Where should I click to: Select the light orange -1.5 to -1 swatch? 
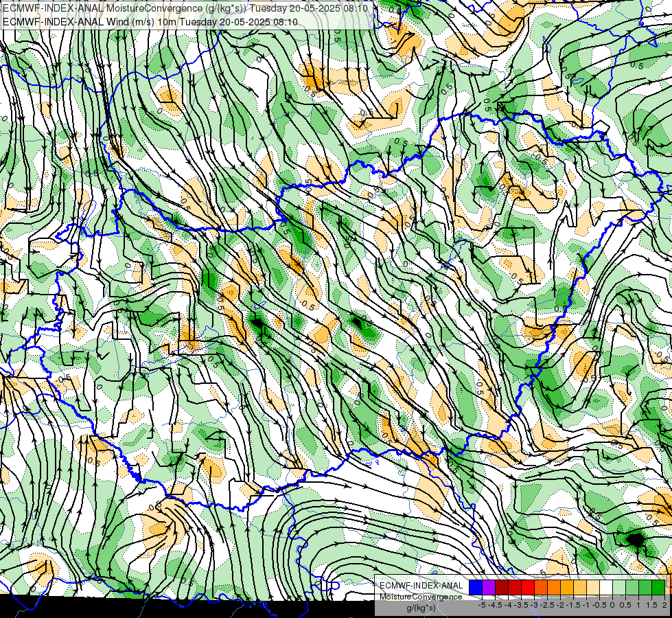(x=580, y=588)
